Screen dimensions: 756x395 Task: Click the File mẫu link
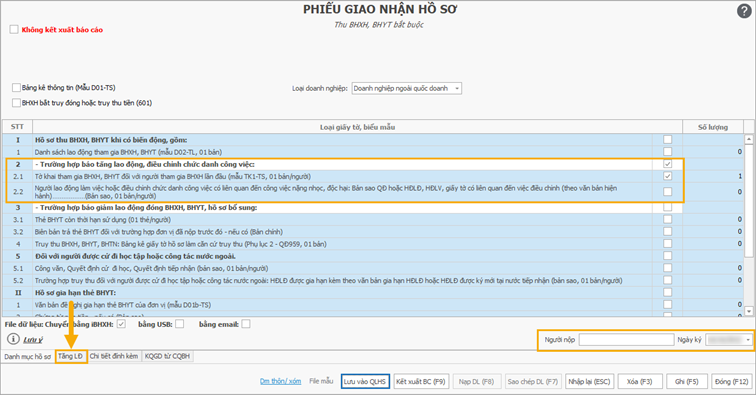coord(321,381)
